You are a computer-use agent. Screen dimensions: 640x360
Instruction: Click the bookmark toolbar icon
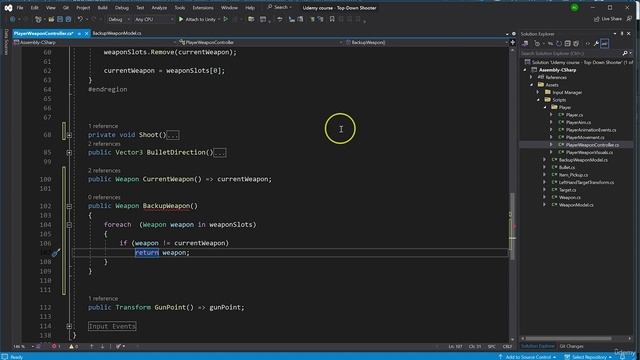point(332,19)
